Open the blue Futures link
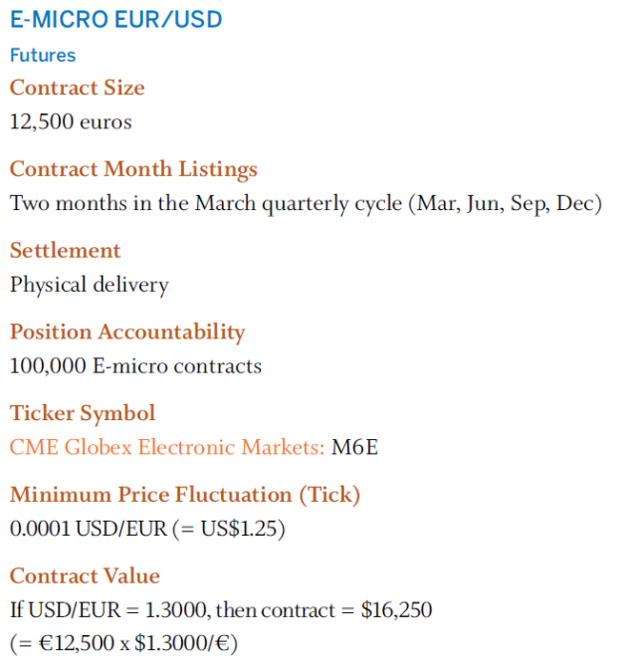Image resolution: width=629 pixels, height=672 pixels. [43, 56]
